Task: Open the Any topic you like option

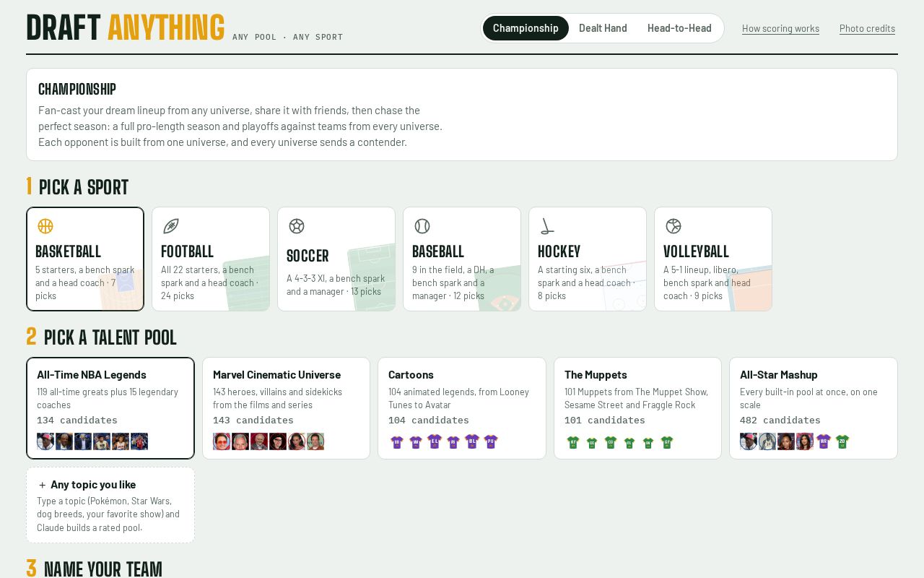Action: [x=110, y=505]
